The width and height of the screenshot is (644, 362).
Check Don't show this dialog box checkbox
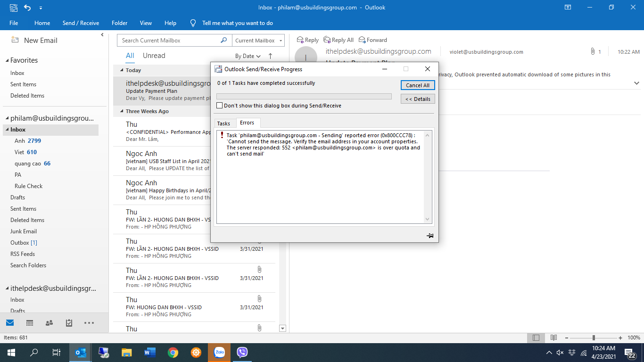(x=219, y=106)
